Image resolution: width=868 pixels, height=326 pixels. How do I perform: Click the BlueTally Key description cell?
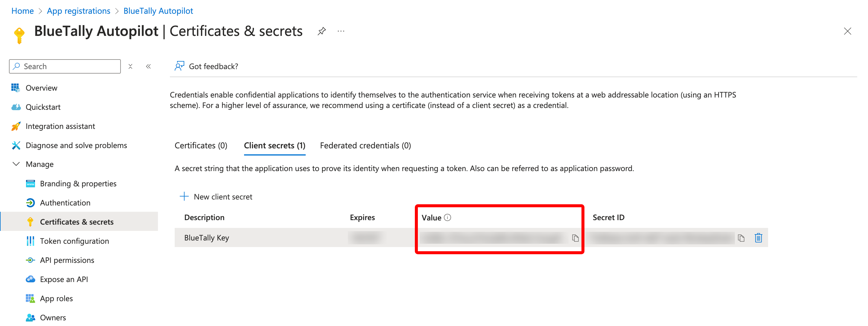click(x=207, y=238)
